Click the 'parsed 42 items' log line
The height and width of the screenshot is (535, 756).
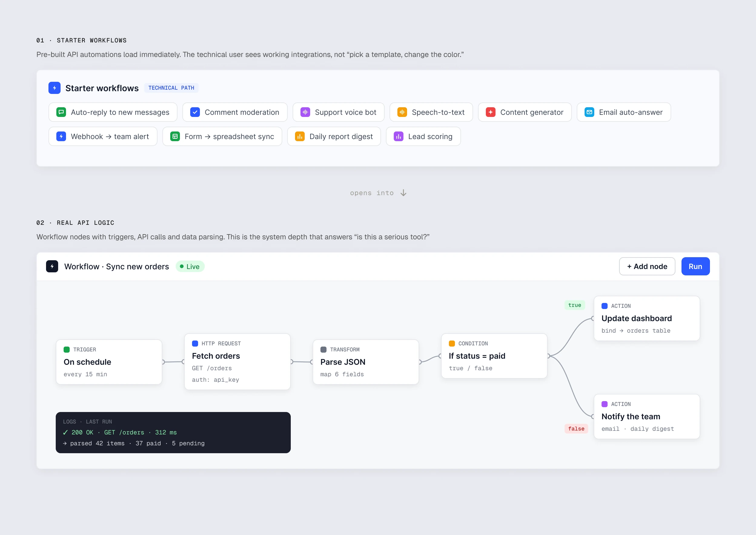(134, 444)
